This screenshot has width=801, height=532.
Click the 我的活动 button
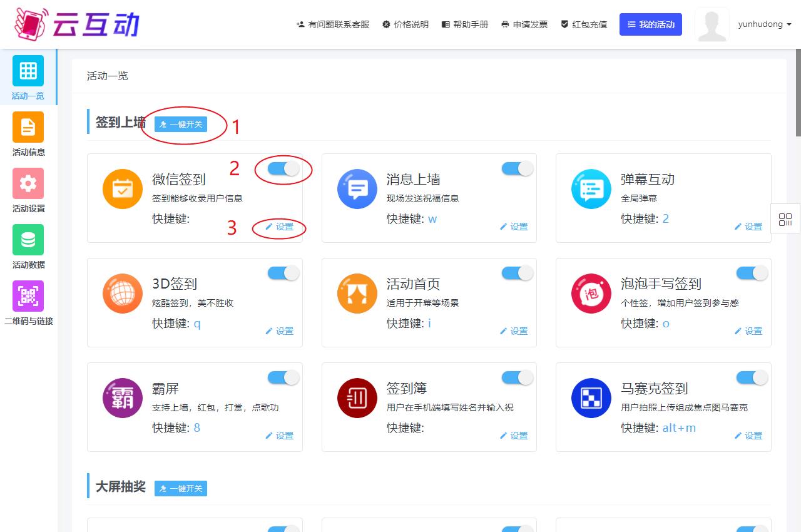pos(651,24)
